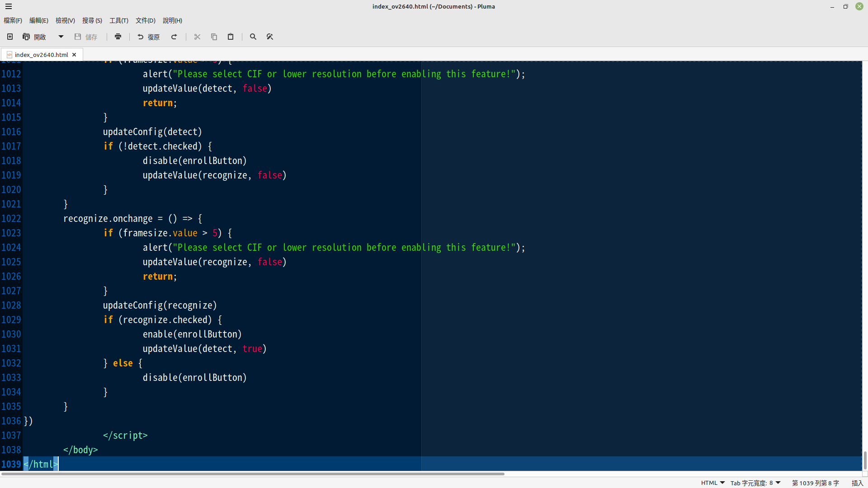Print the current document
The height and width of the screenshot is (488, 868).
[x=118, y=37]
